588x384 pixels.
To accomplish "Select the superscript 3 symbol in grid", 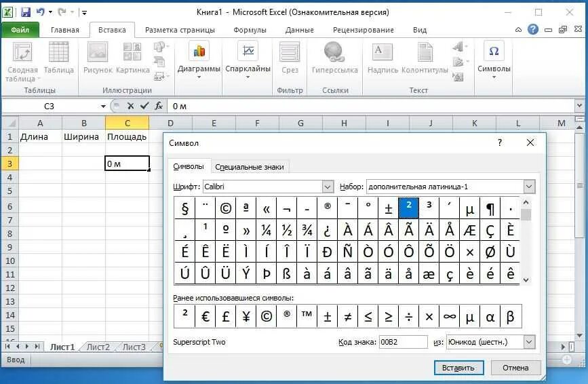I will click(x=429, y=208).
